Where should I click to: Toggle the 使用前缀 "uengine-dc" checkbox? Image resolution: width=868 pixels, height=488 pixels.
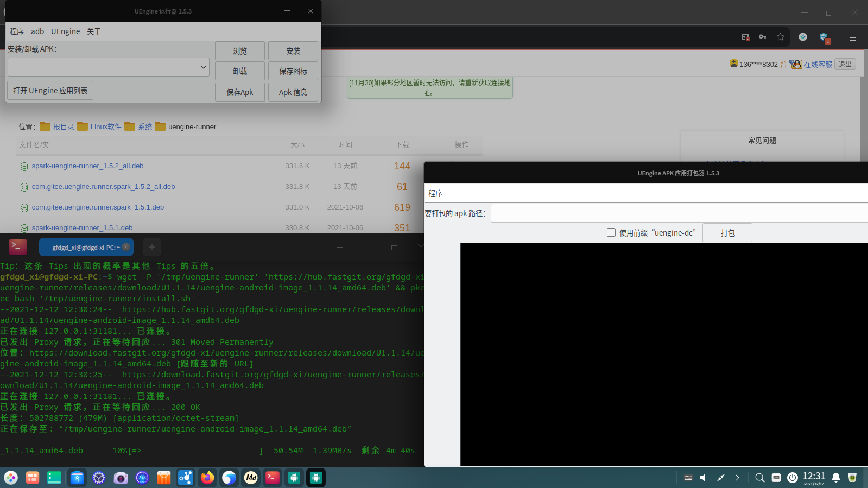click(611, 232)
